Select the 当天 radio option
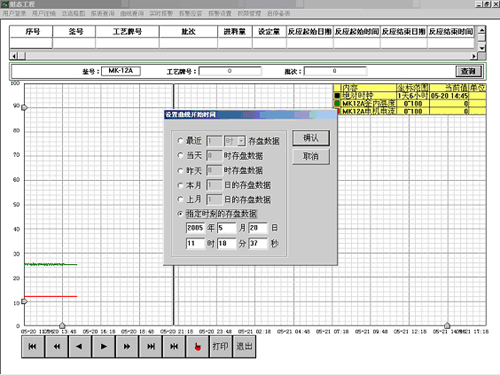The height and width of the screenshot is (375, 500). [x=180, y=155]
